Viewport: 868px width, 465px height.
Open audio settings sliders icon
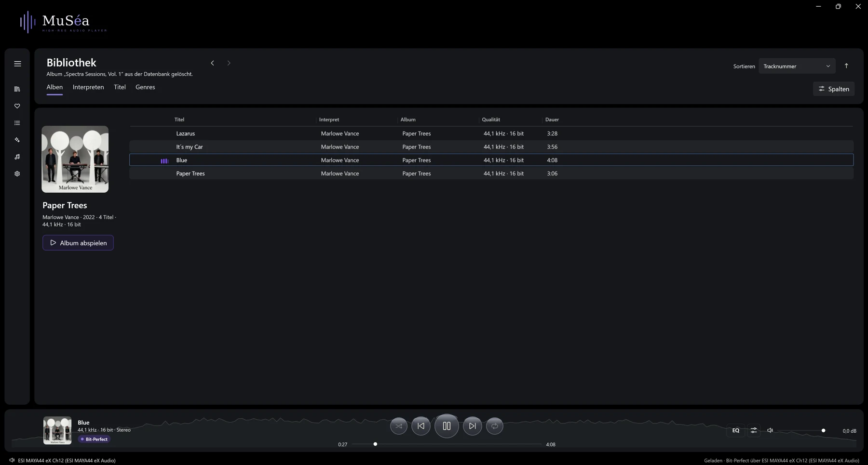tap(754, 430)
